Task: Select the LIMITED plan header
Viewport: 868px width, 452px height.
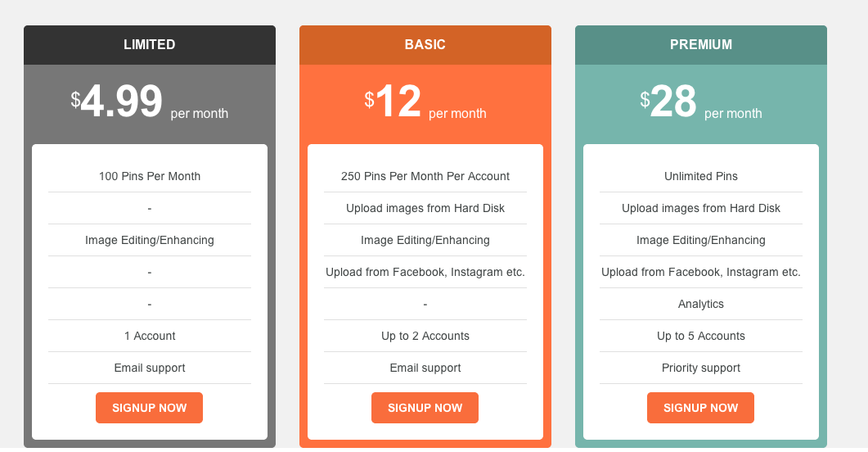Action: 150,45
